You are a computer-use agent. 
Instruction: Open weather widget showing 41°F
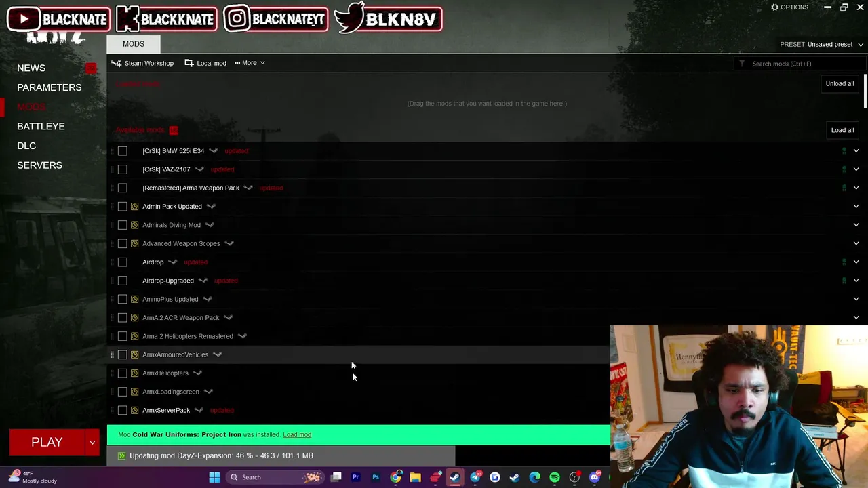pyautogui.click(x=33, y=477)
